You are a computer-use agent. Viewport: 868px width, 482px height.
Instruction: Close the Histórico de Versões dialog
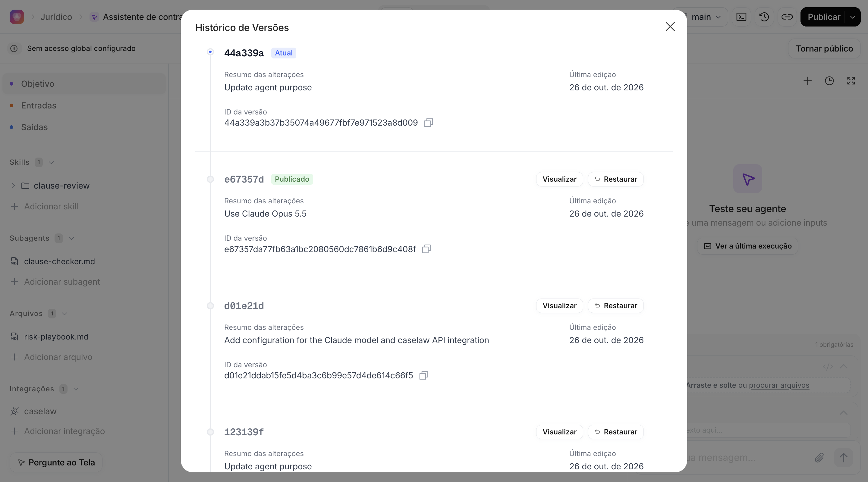coord(670,27)
